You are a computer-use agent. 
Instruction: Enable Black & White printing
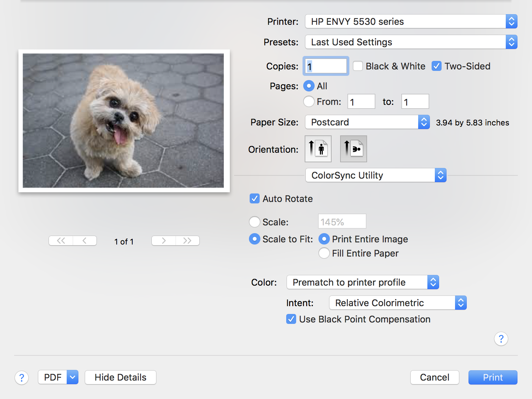tap(358, 66)
